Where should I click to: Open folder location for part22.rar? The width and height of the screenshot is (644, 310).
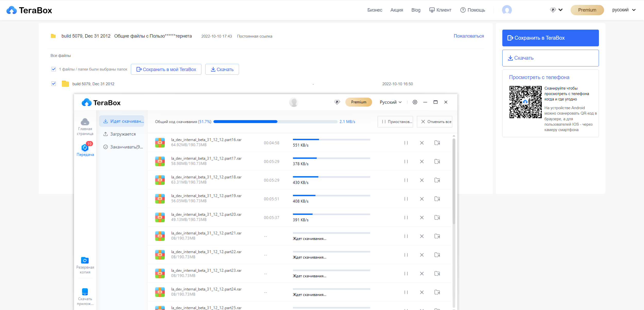pyautogui.click(x=437, y=255)
